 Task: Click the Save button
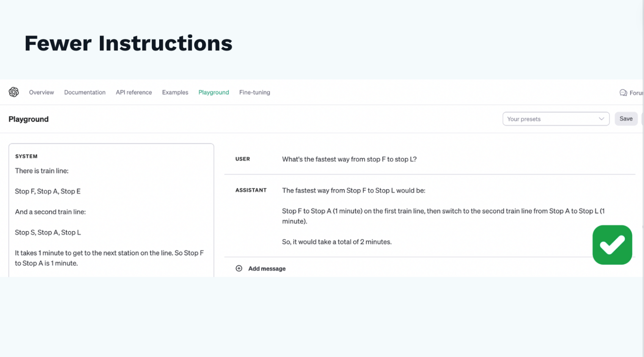pos(626,119)
